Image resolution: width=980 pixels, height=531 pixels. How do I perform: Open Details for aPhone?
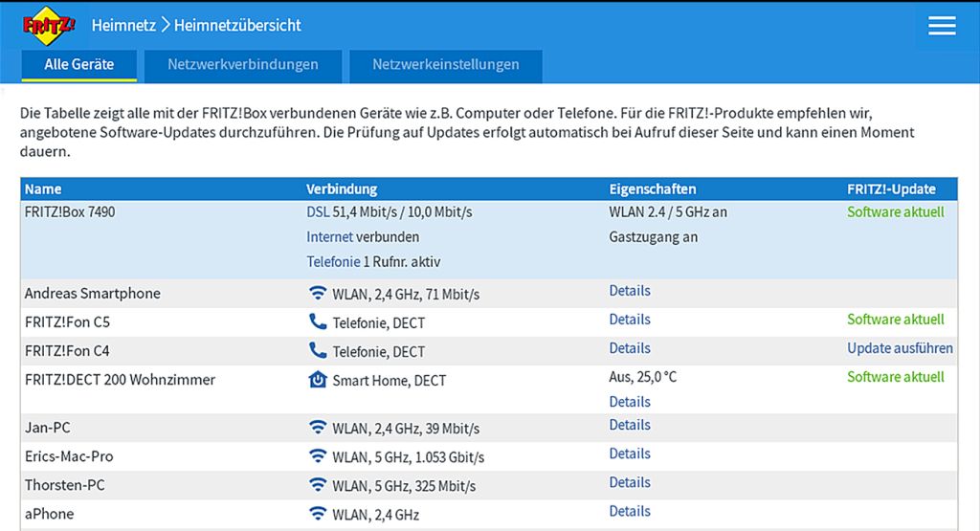click(x=630, y=511)
